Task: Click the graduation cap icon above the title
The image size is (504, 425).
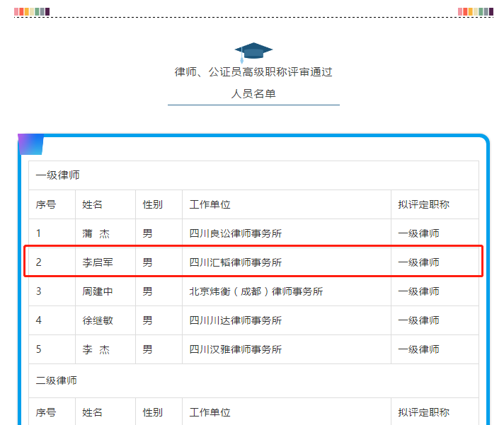Action: pyautogui.click(x=253, y=52)
